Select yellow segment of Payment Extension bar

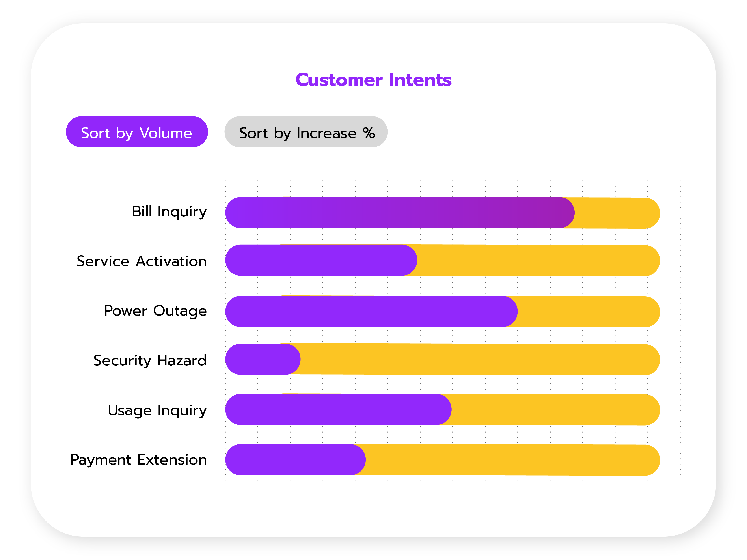(x=512, y=460)
